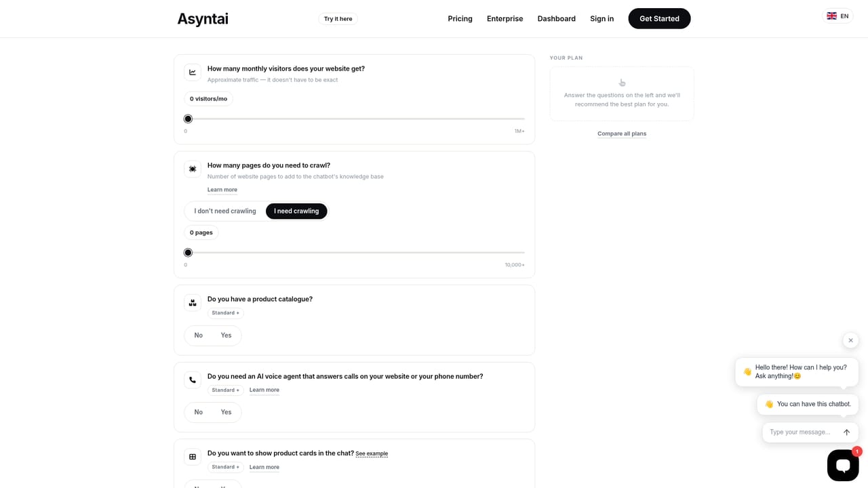Viewport: 868px width, 488px height.
Task: Open Learn more under crawl pages question
Action: click(222, 190)
